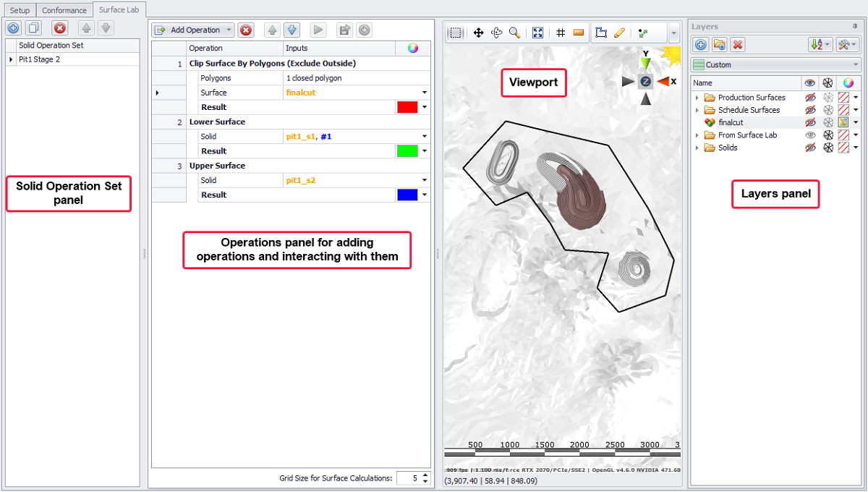
Task: Click the zoom-to-extents icon
Action: pos(537,33)
